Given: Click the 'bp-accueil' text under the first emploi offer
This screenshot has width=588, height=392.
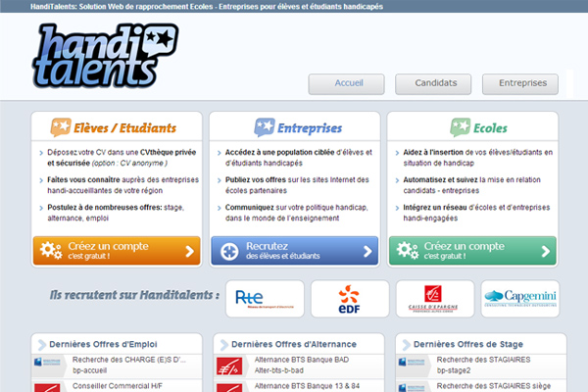Looking at the screenshot, I should 89,370.
